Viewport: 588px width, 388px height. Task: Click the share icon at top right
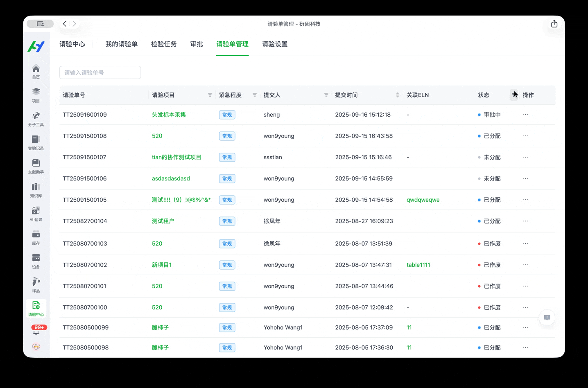(554, 24)
